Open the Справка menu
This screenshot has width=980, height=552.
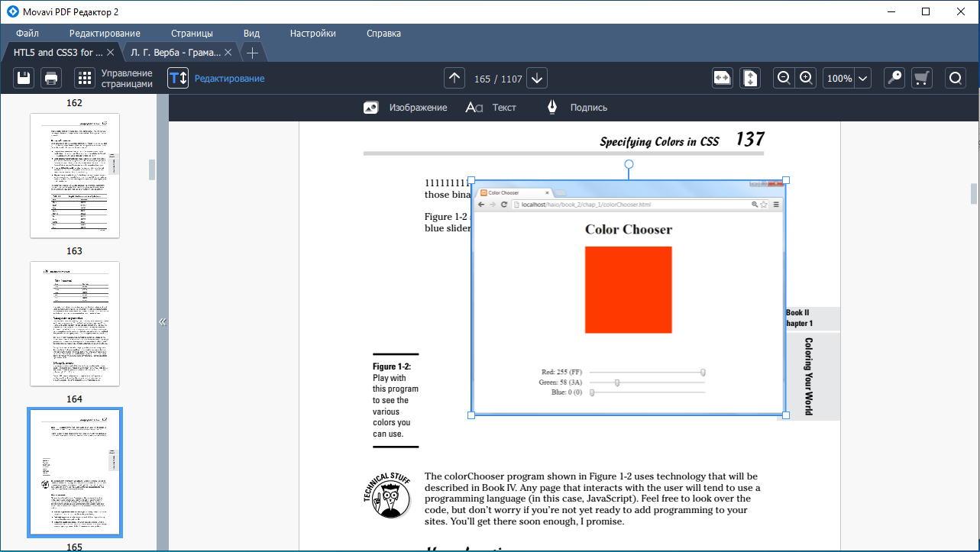point(383,34)
